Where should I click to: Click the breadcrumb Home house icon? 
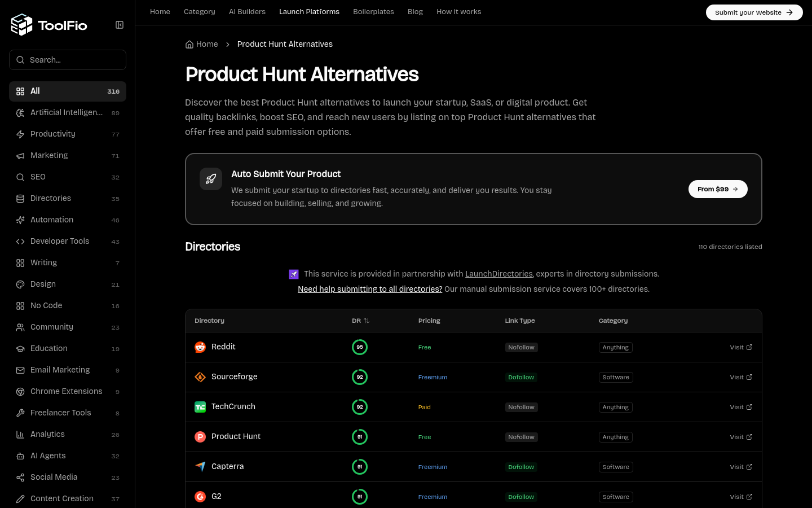coord(189,45)
